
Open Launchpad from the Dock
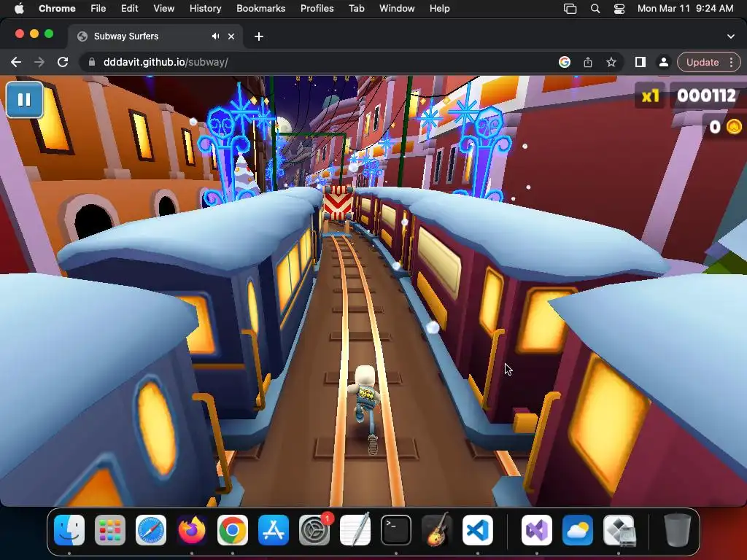click(110, 530)
